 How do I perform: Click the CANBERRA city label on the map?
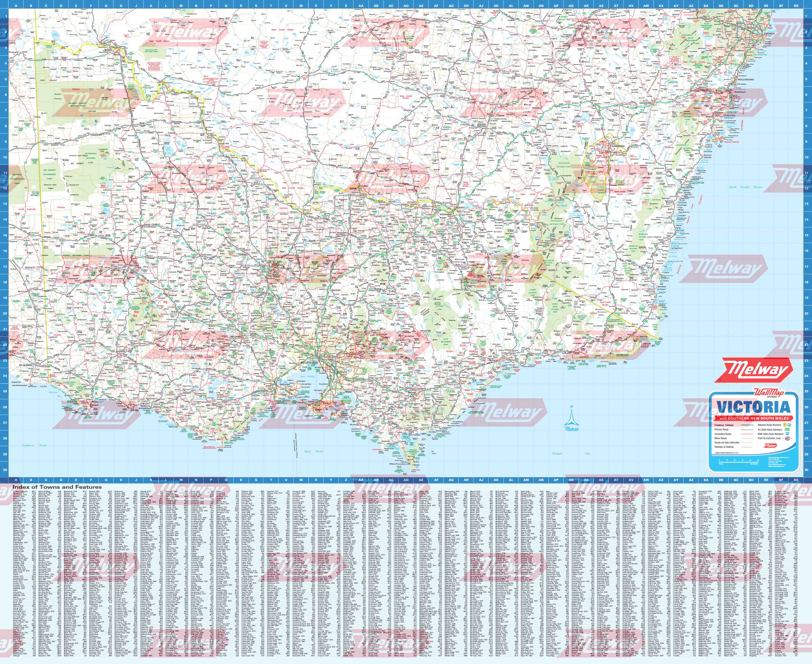pyautogui.click(x=617, y=146)
